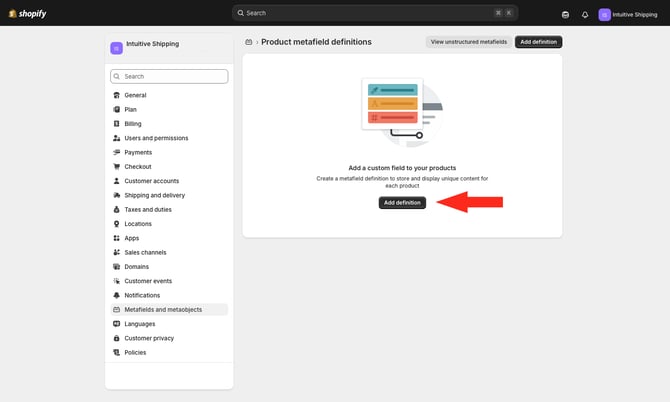
Task: Click the Locations pin icon
Action: click(x=116, y=224)
